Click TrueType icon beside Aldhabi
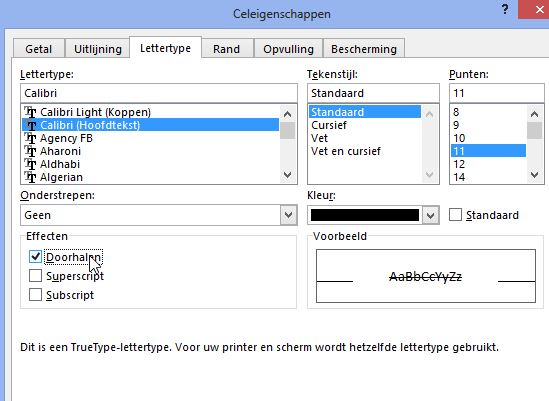 (x=30, y=164)
